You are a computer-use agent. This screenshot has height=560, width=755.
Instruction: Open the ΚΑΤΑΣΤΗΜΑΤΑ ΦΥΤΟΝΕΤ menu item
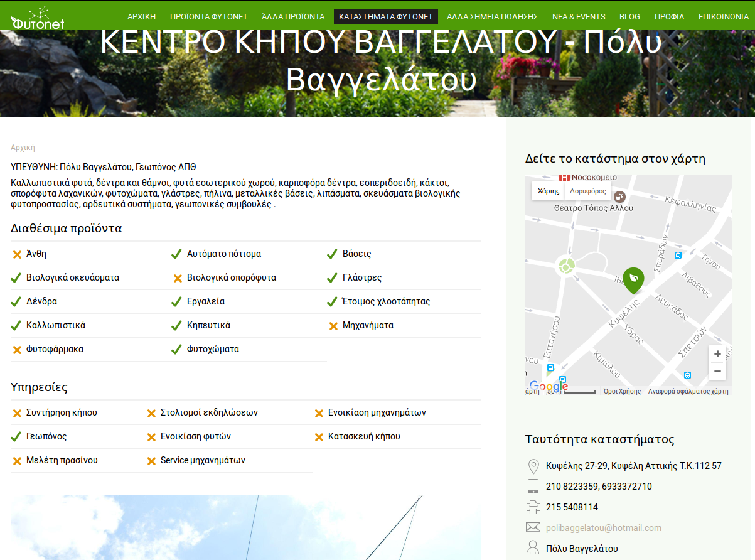[386, 17]
